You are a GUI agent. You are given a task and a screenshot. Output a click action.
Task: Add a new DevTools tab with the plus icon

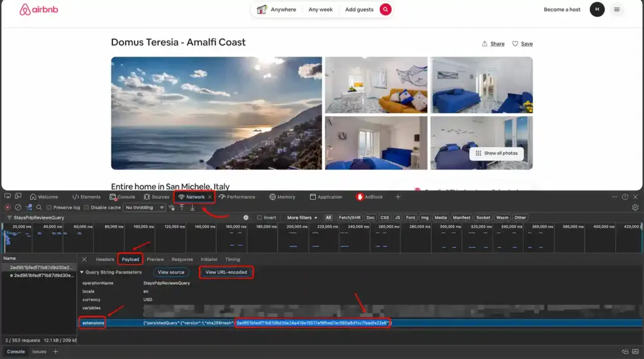coord(397,197)
